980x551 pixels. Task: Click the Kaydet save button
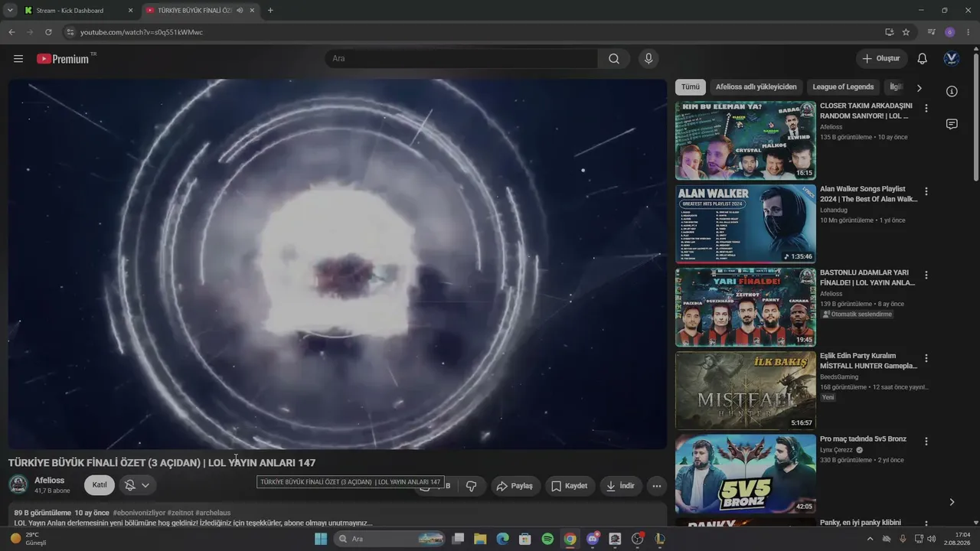(x=570, y=486)
